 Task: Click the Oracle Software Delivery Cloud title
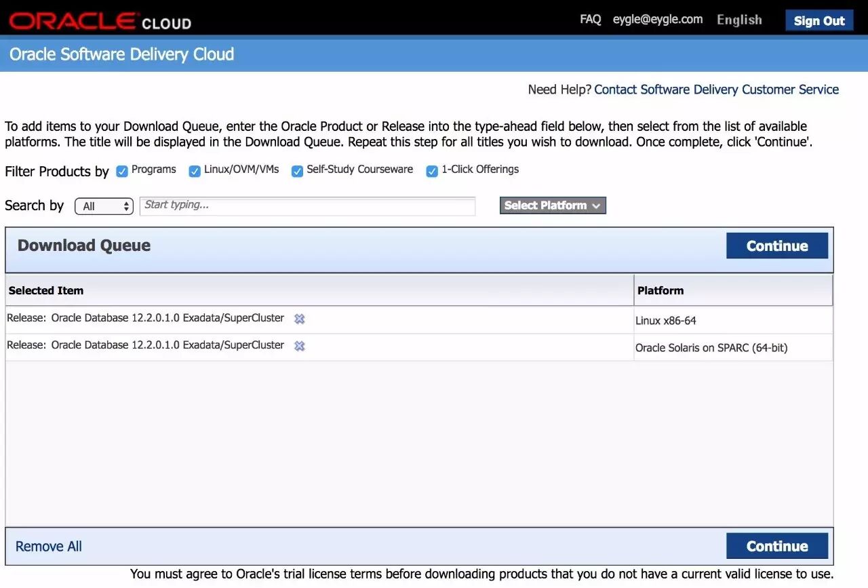[122, 54]
